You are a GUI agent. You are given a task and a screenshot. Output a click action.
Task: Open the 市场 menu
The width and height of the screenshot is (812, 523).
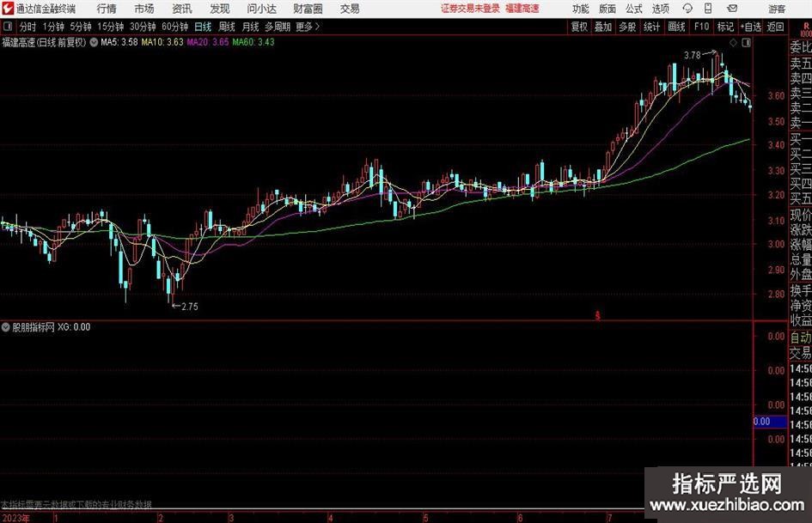pyautogui.click(x=144, y=9)
